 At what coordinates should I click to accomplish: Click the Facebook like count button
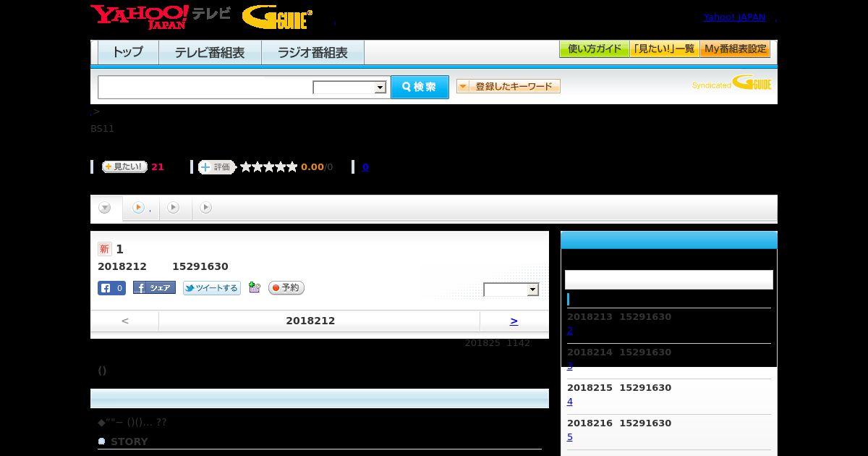111,288
